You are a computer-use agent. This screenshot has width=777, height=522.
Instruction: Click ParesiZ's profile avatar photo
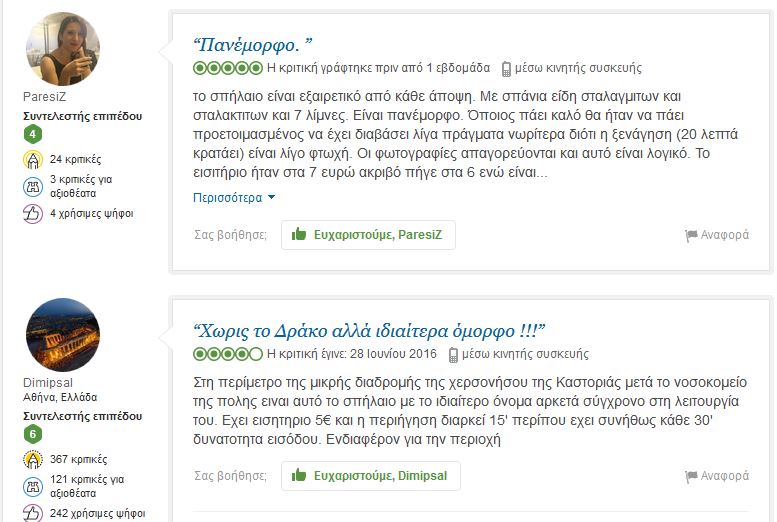click(62, 49)
